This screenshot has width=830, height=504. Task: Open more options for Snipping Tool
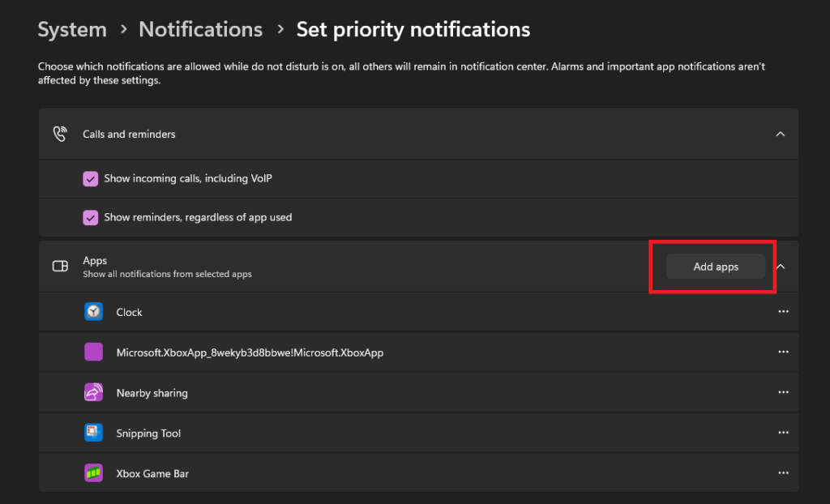(x=783, y=433)
